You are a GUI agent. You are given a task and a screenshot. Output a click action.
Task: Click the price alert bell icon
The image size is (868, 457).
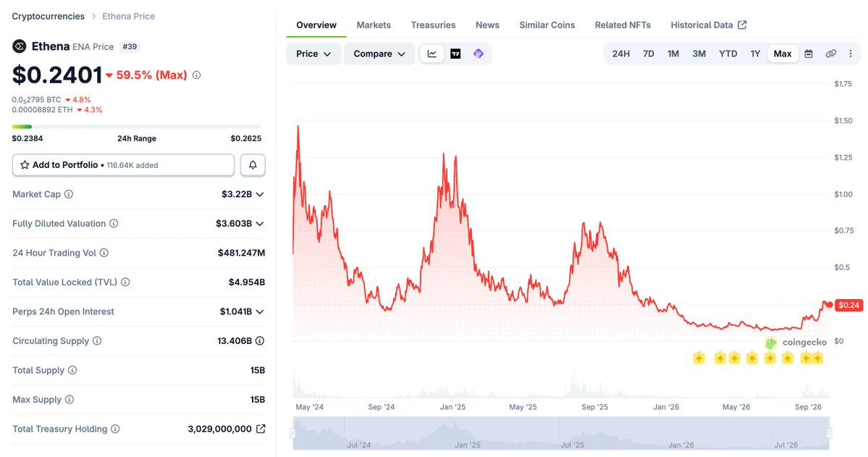[253, 165]
